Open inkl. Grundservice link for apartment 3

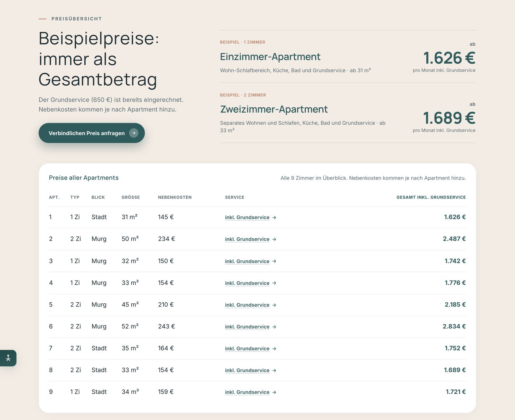click(x=247, y=261)
